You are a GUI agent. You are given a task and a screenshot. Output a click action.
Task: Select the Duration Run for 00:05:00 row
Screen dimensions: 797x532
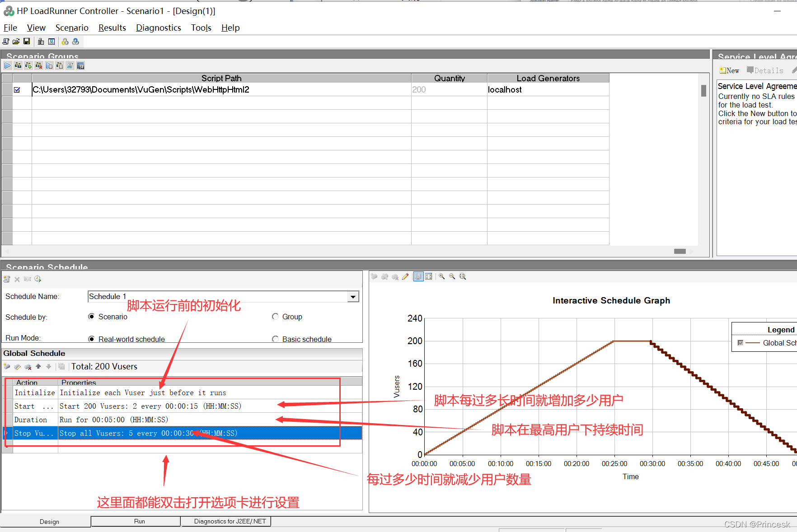point(183,420)
